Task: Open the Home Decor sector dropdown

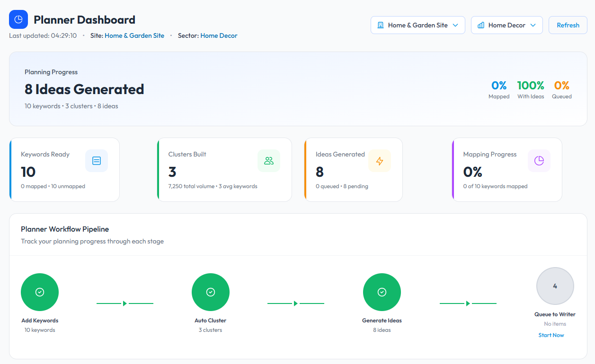Action: tap(506, 25)
